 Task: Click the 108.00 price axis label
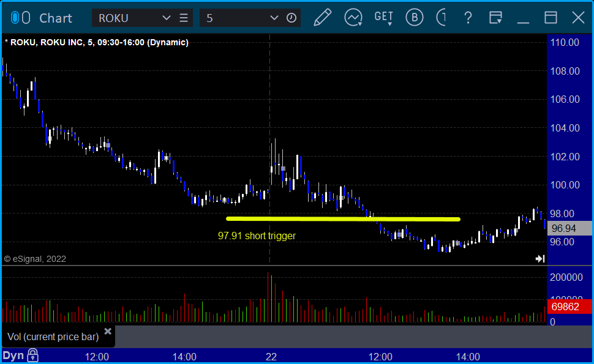pos(565,71)
